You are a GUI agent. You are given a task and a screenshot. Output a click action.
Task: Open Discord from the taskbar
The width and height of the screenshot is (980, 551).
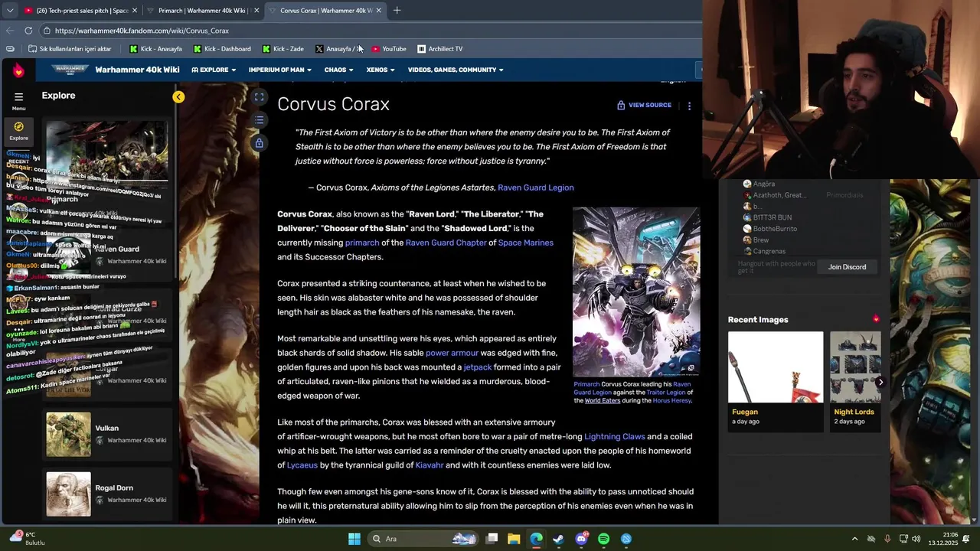pos(581,539)
